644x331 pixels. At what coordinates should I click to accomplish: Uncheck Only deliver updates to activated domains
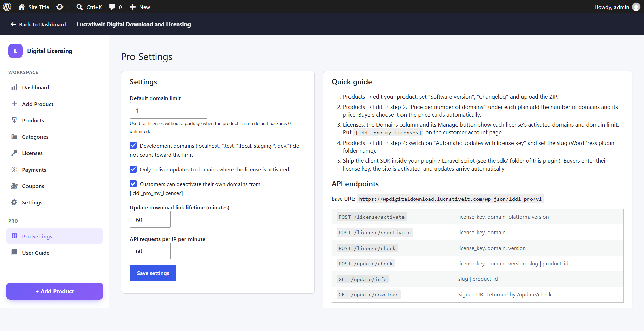coord(133,169)
